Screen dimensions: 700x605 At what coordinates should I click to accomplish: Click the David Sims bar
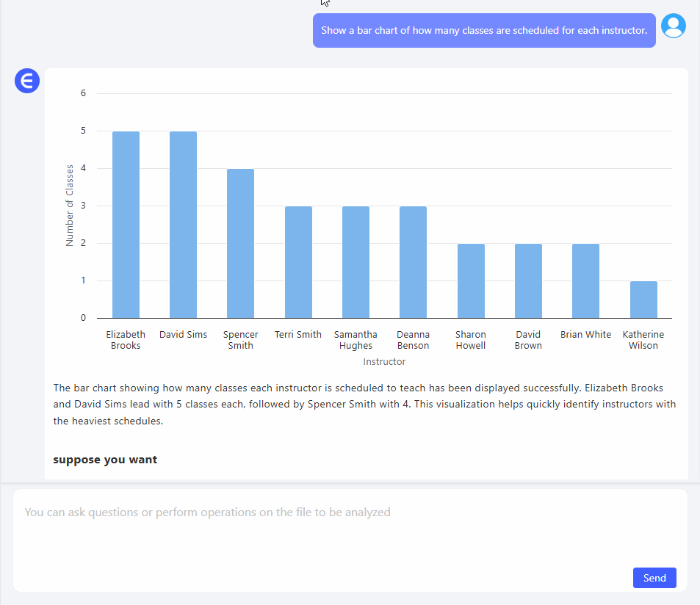183,225
